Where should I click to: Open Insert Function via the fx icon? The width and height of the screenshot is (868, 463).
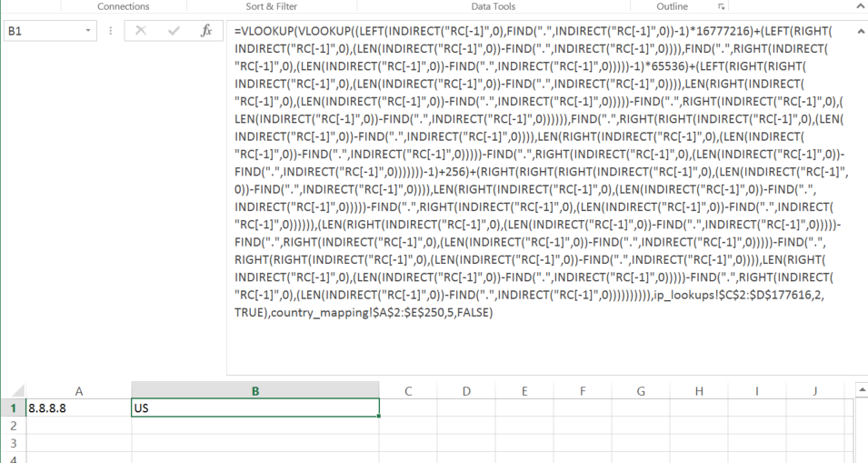pyautogui.click(x=206, y=30)
